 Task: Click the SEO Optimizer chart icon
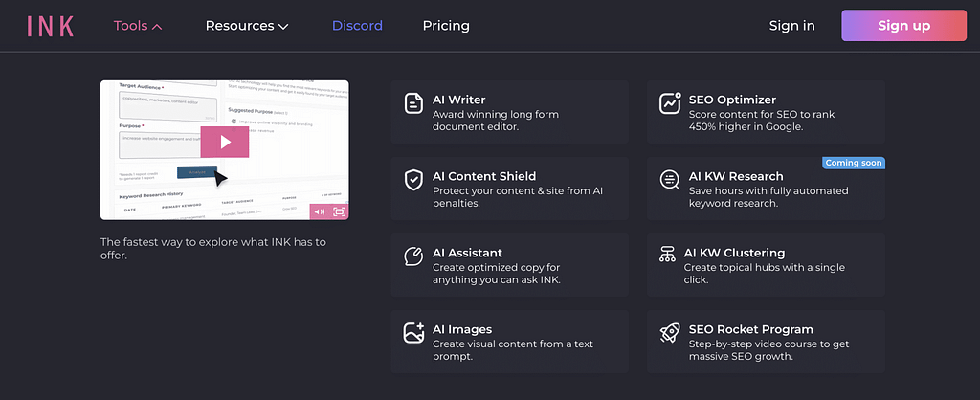670,103
